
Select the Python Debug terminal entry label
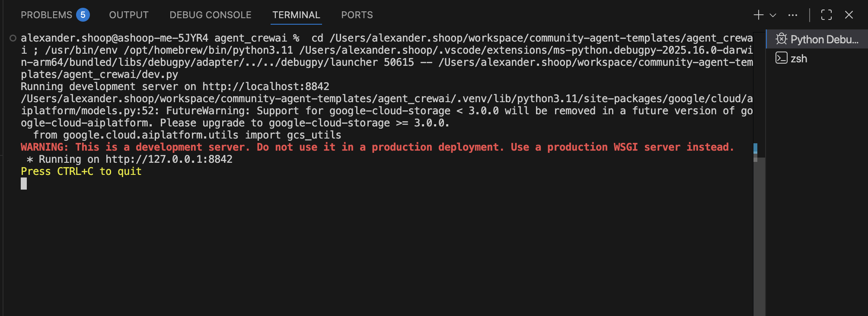(824, 39)
